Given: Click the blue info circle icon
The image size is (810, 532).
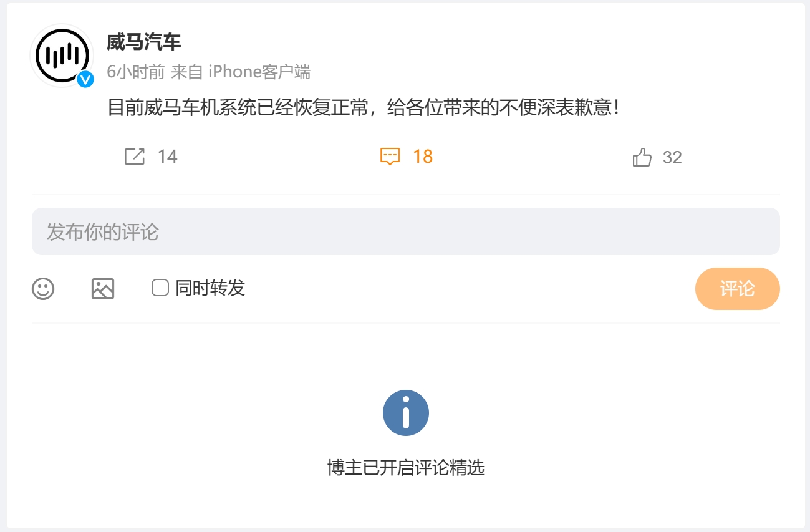Looking at the screenshot, I should (406, 413).
